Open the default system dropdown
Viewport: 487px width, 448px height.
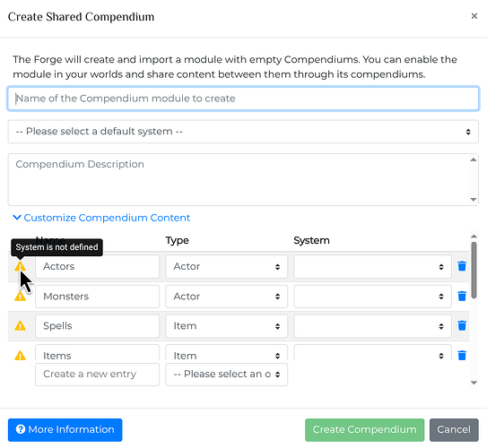tap(243, 132)
